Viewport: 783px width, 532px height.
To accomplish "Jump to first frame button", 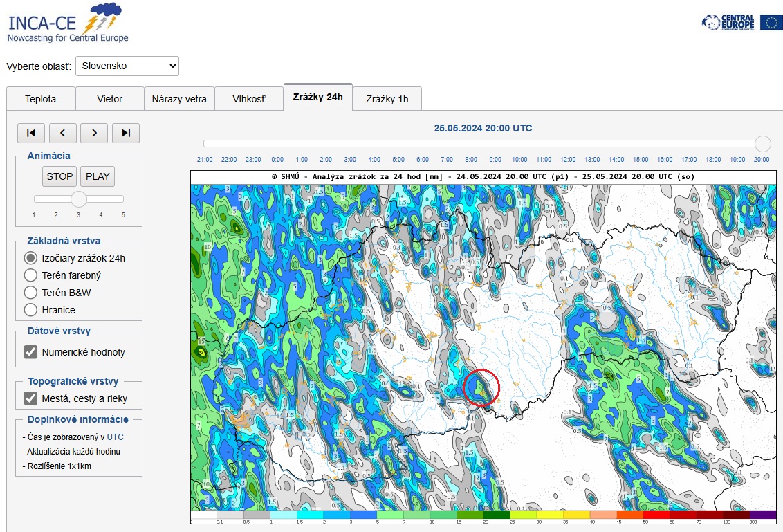I will [x=31, y=133].
